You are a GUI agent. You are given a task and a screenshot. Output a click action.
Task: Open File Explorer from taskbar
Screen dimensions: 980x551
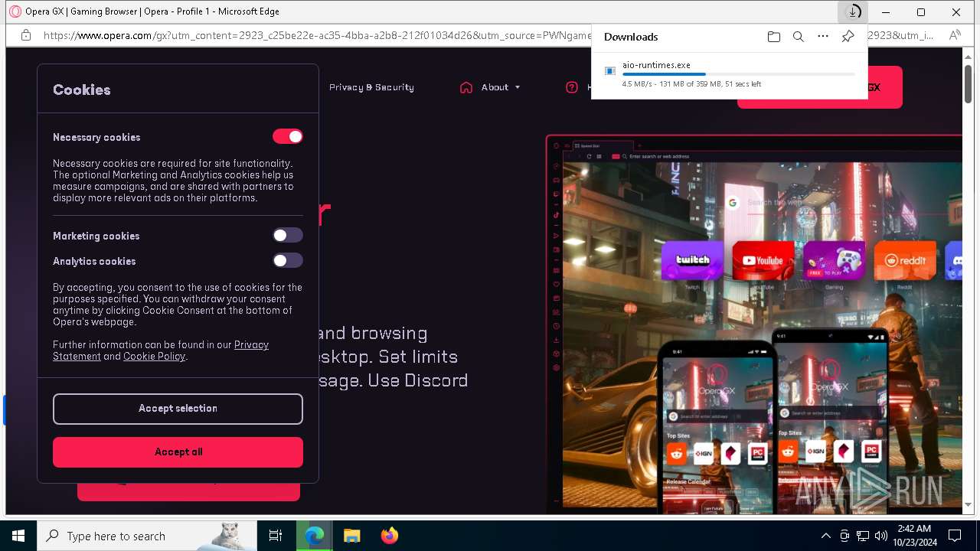[x=351, y=536]
